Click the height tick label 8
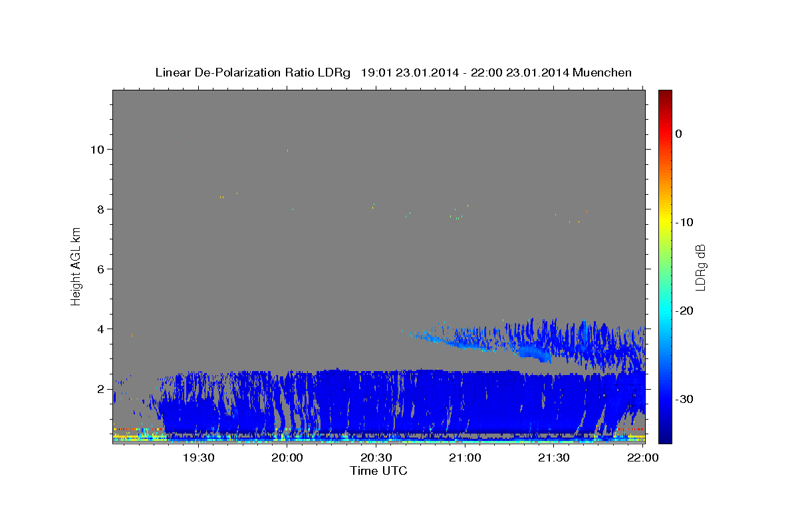Screen dimensions: 798x532 (x=101, y=209)
